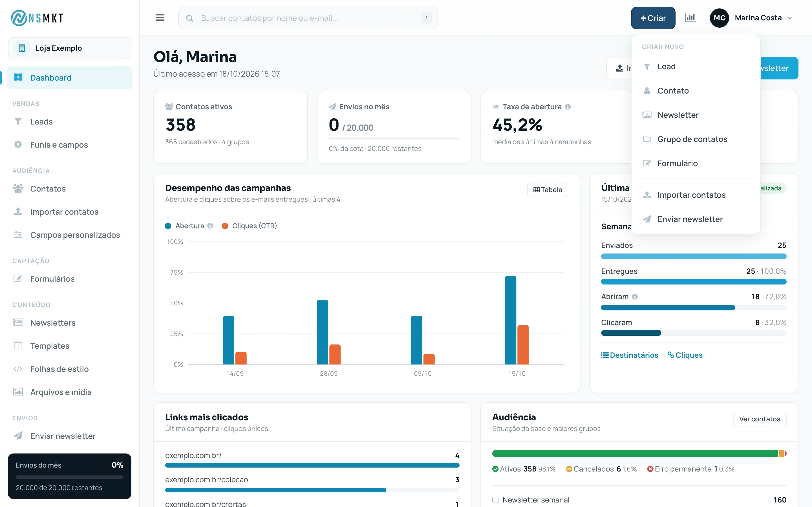812x507 pixels.
Task: Switch the campaign chart to Tabela view
Action: tap(548, 190)
